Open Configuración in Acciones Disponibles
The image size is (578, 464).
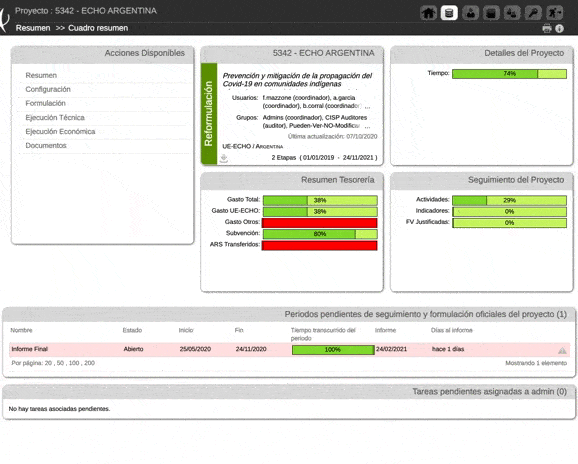click(48, 89)
